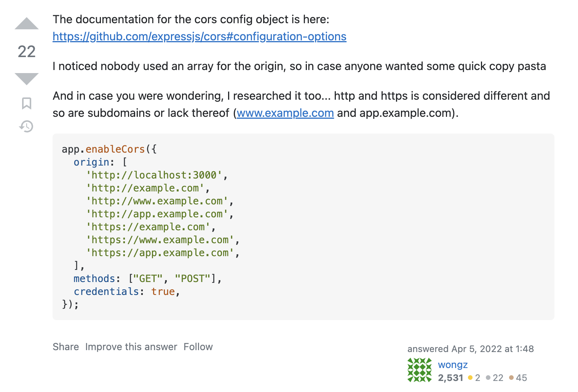Screen dimensions: 578x392
Task: Downvote this answer with the down arrow
Action: pyautogui.click(x=27, y=79)
